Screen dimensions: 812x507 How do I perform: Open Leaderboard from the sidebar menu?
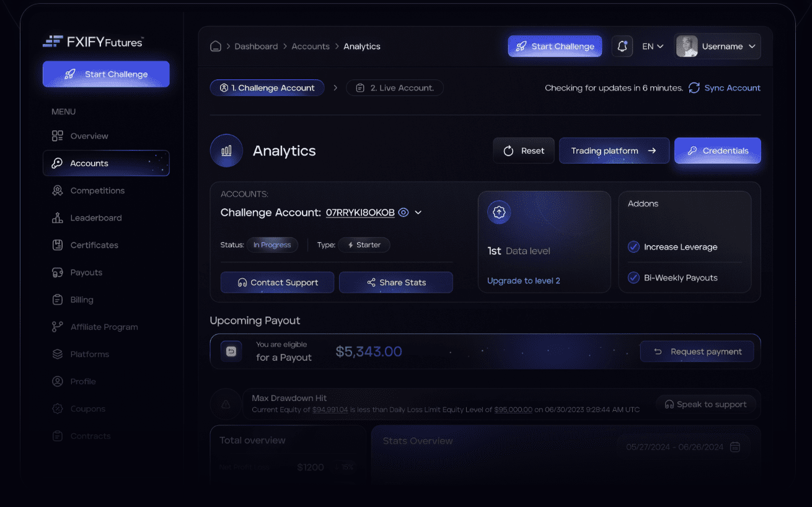click(x=95, y=218)
